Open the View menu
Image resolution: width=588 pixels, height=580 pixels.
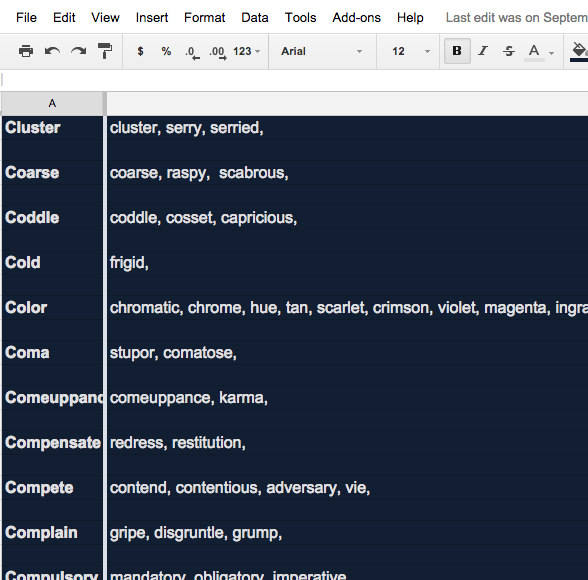click(x=105, y=18)
